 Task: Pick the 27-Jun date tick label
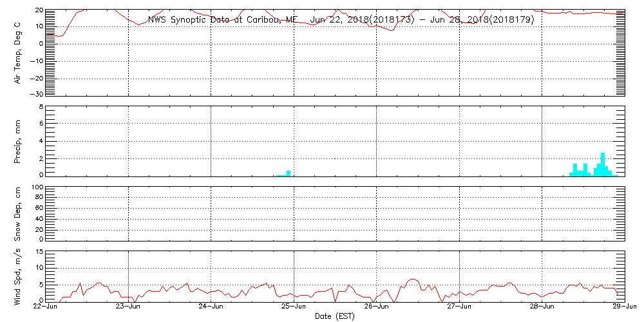tap(459, 307)
